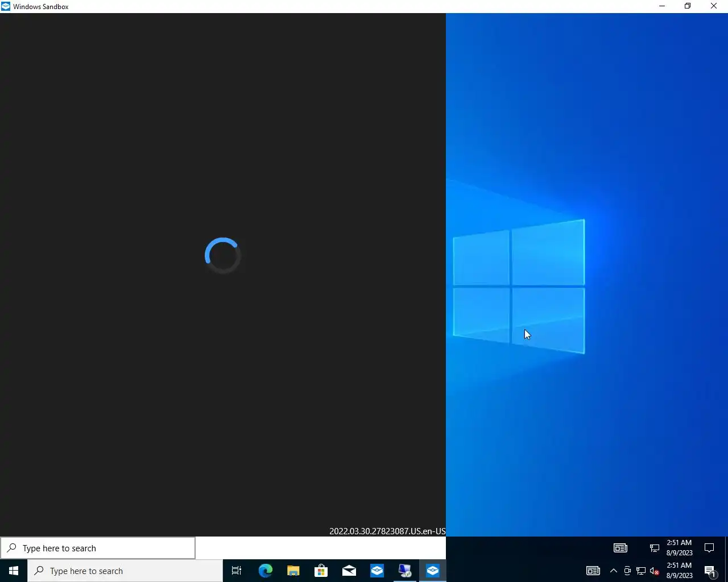Click the host taskbar search box
This screenshot has width=728, height=582.
tap(125, 571)
